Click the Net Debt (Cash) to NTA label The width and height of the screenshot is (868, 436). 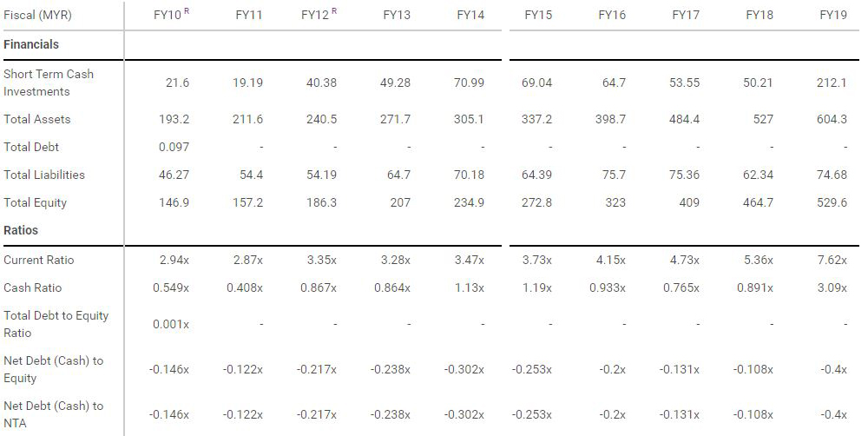point(53,414)
